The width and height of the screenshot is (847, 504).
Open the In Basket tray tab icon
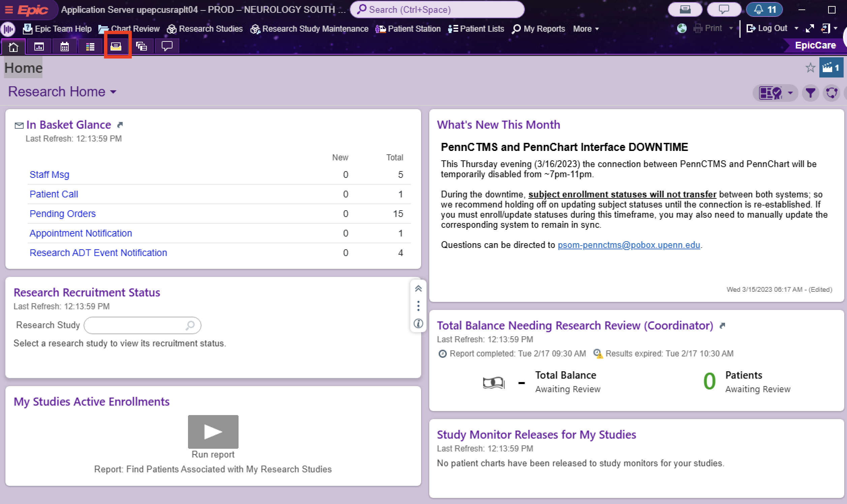point(116,46)
